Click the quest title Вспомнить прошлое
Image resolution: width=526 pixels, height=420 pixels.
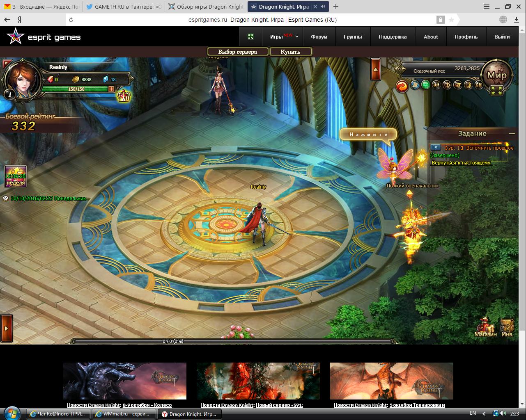(489, 148)
